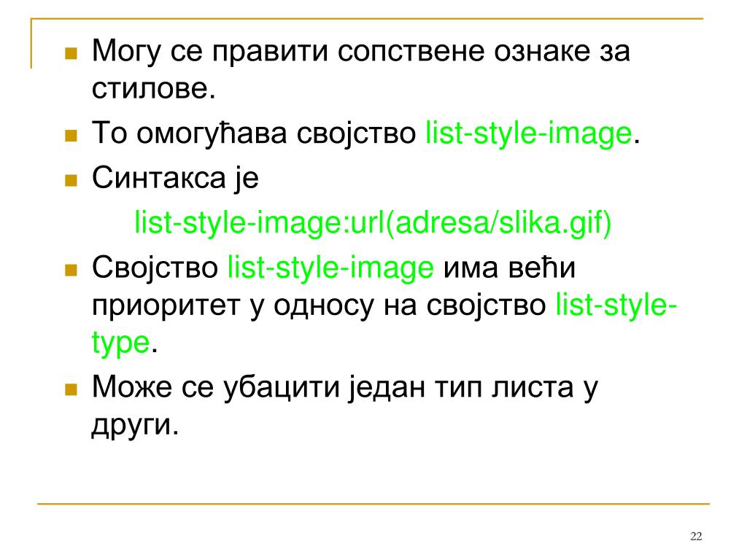Viewport: 747px width, 560px height.
Task: Click the word 'Својство' starting the fourth bullet
Action: point(155,268)
